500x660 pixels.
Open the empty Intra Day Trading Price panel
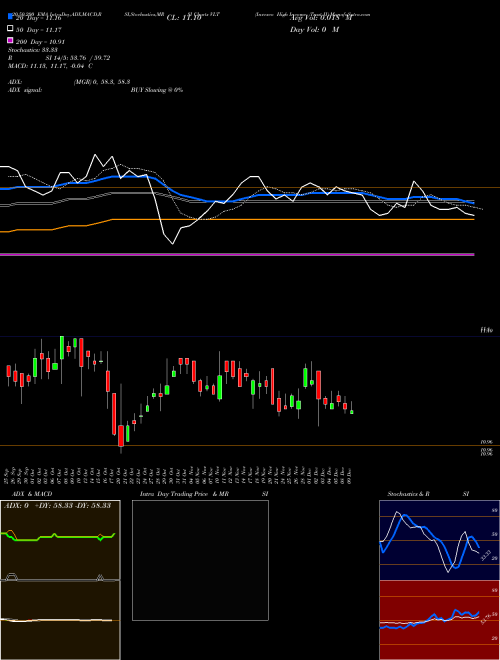[x=200, y=560]
